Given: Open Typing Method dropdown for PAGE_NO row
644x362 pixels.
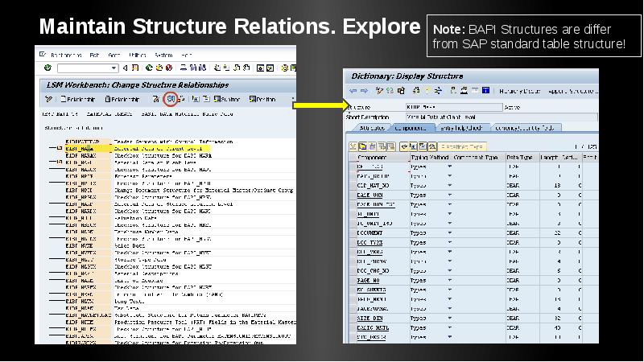Looking at the screenshot, I should pos(450,280).
